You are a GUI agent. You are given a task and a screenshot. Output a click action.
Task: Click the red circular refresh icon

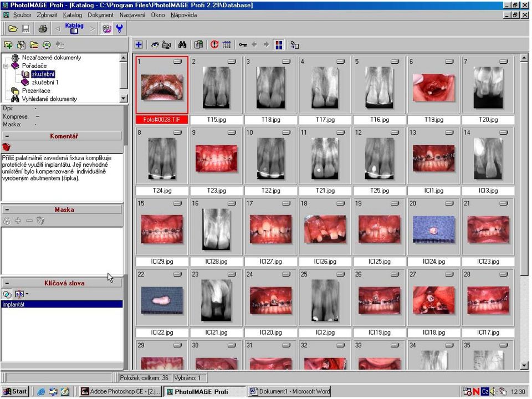pos(214,45)
